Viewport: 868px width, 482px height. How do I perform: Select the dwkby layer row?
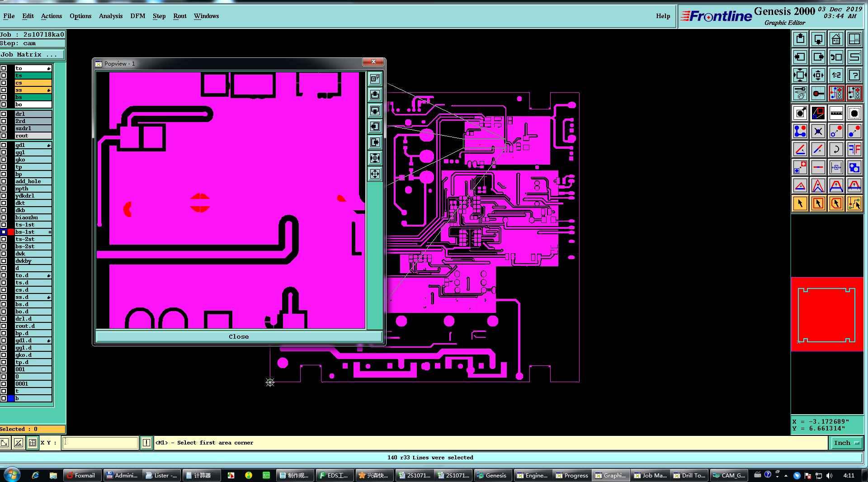(x=33, y=261)
